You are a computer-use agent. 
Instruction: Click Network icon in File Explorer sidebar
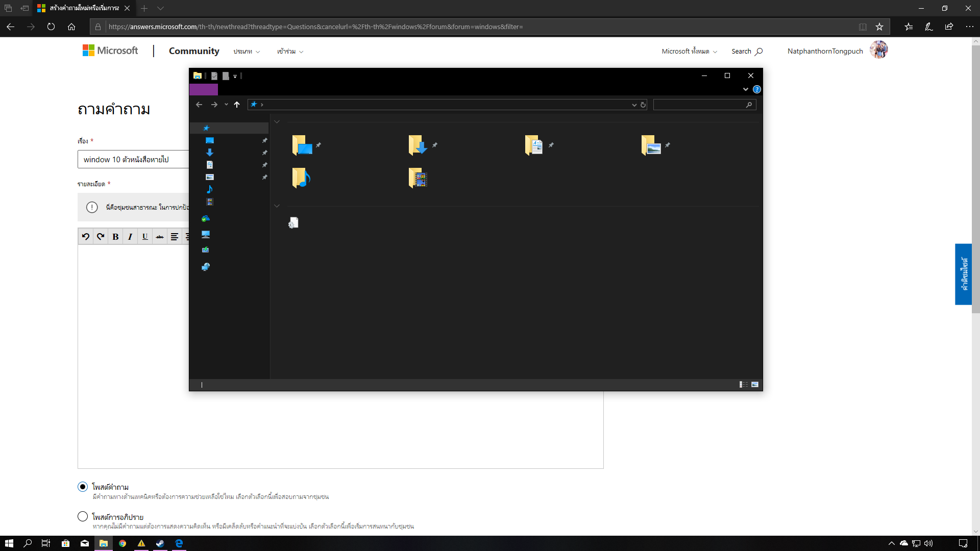[205, 267]
